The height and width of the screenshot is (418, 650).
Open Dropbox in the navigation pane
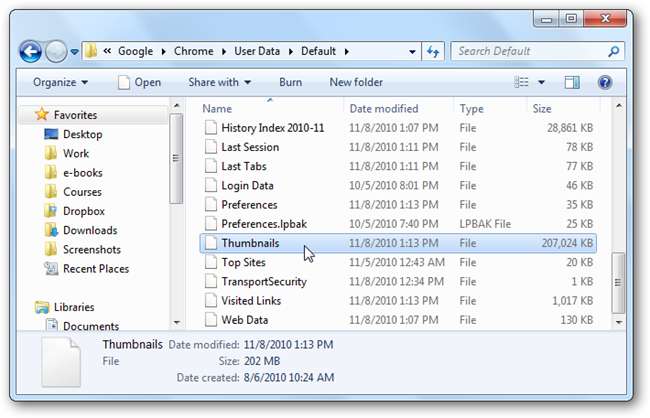point(84,211)
